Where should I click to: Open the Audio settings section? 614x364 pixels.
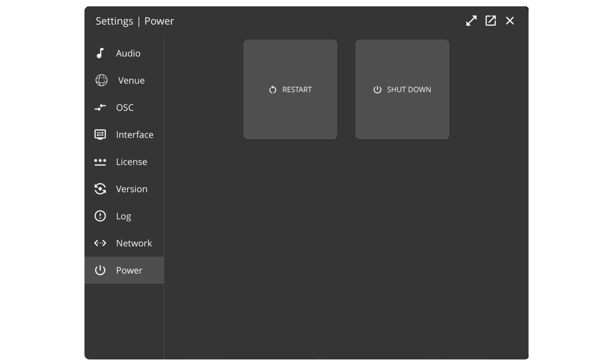tap(128, 53)
